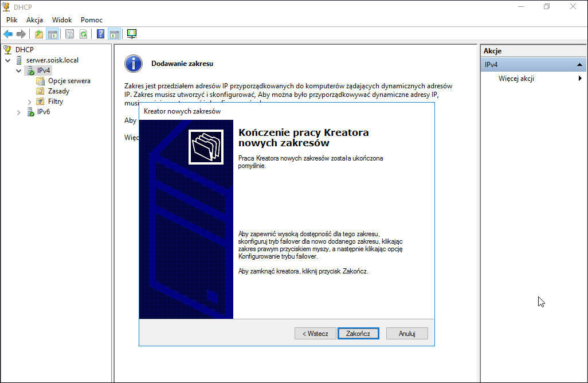588x383 pixels.
Task: Click the Back arrow in toolbar
Action: point(8,34)
